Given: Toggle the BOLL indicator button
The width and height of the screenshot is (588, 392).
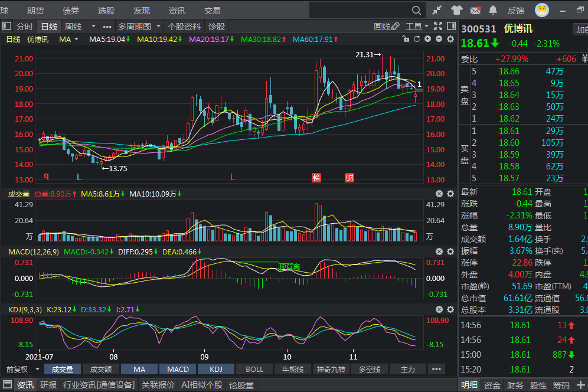Looking at the screenshot, I should pos(254,369).
